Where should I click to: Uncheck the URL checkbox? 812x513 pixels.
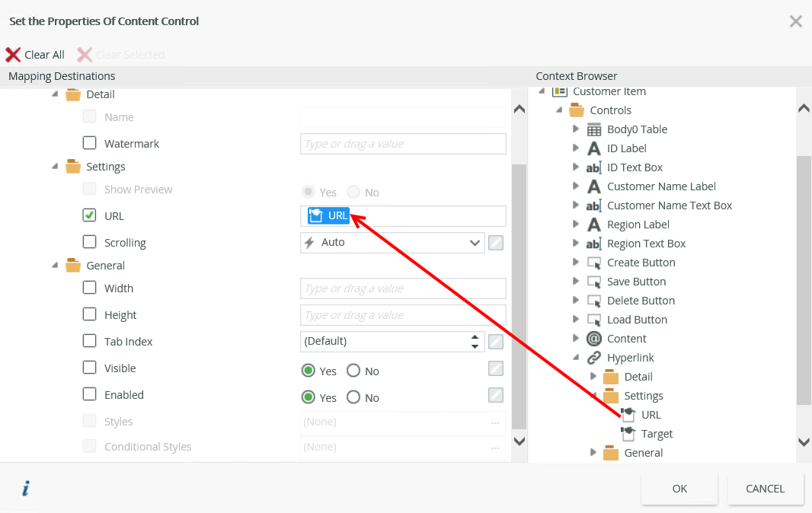(x=89, y=215)
